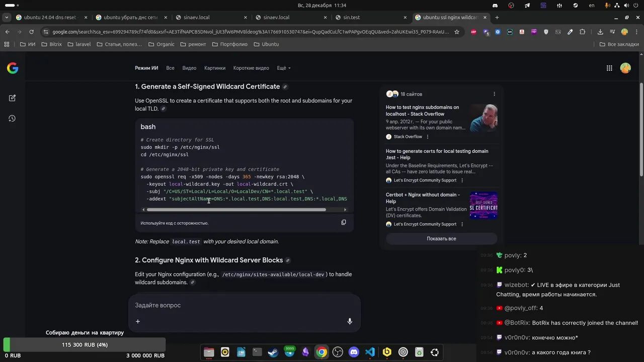Open the 'laravel' bookmarks folder
Image resolution: width=644 pixels, height=362 pixels.
(78, 44)
